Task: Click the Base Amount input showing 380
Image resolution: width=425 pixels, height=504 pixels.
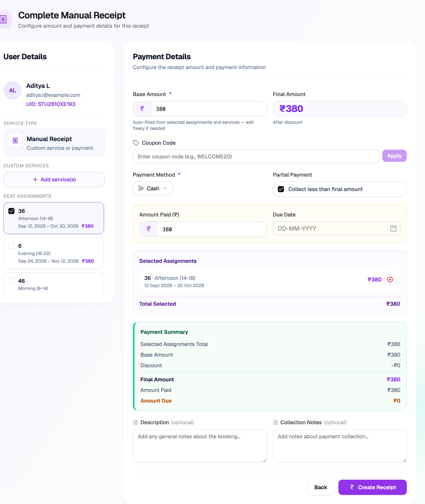Action: click(209, 109)
